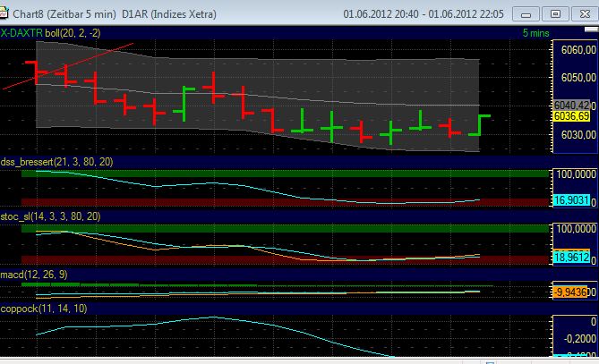Click the -0,2000 coppock axis label
The width and height of the screenshot is (599, 364).
coord(580,338)
